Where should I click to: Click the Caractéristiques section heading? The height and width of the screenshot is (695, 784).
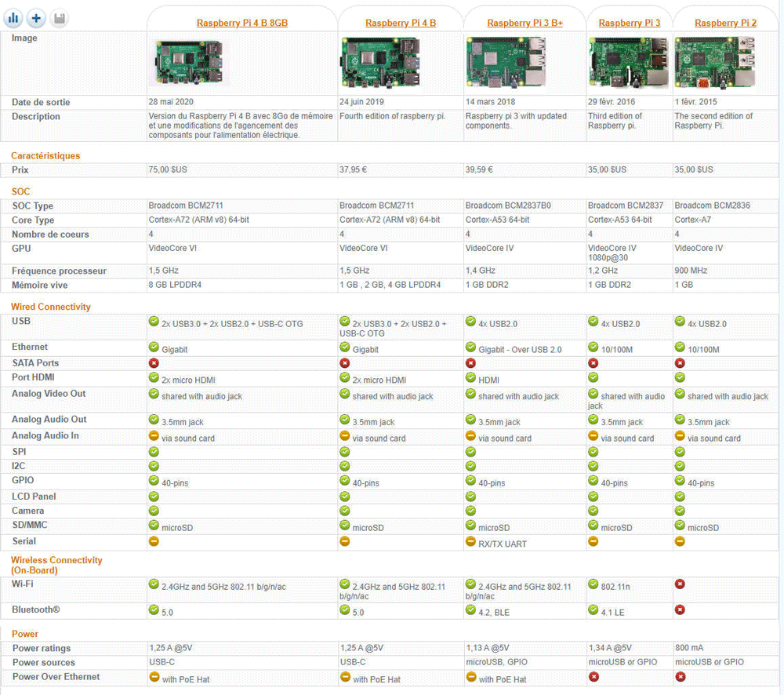coord(45,155)
